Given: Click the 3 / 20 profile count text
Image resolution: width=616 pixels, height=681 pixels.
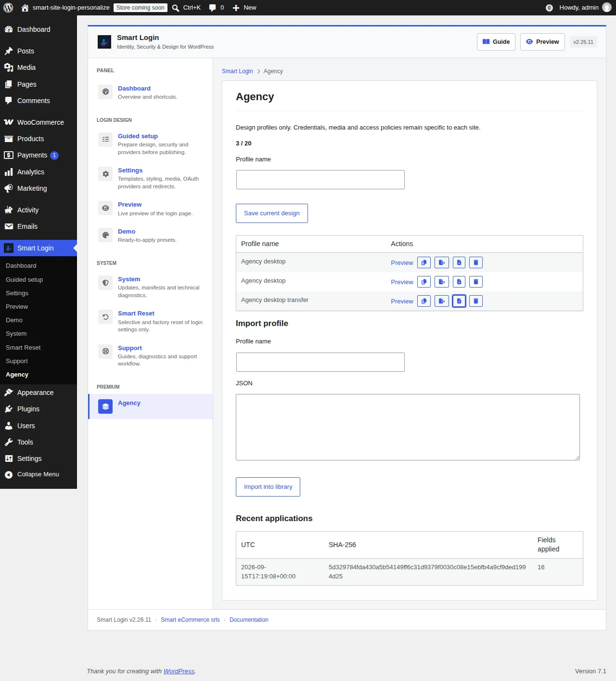Looking at the screenshot, I should [244, 144].
